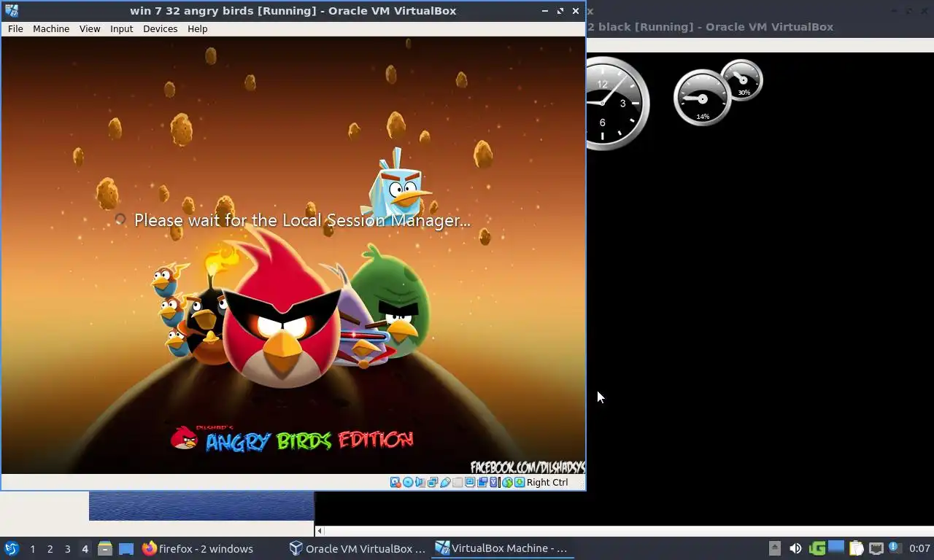
Task: Open the File menu in VirtualBox
Action: [15, 28]
